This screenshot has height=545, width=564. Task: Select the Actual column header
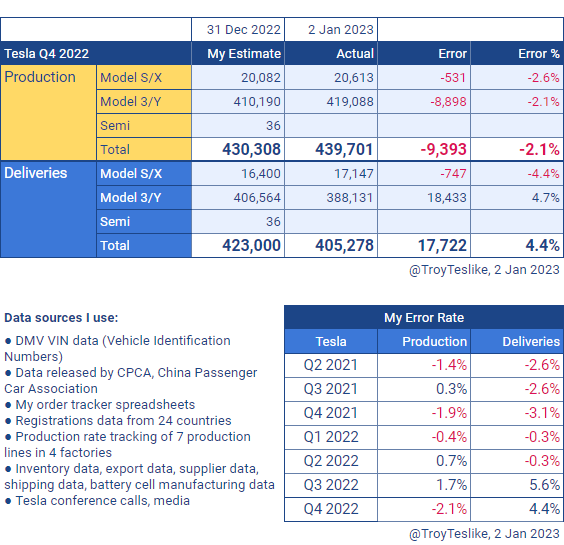coord(331,53)
